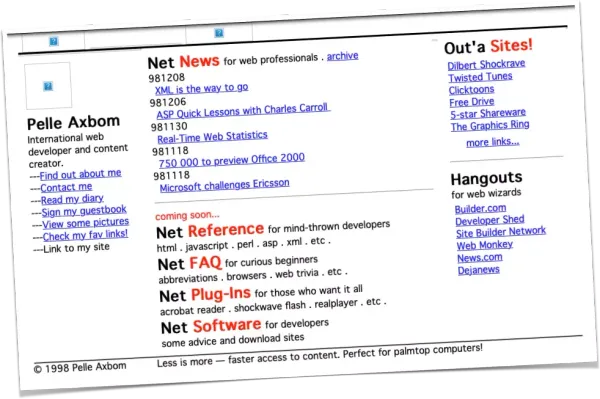Viewport: 600px width, 399px height.
Task: Click the date '981206'
Action: 168,102
